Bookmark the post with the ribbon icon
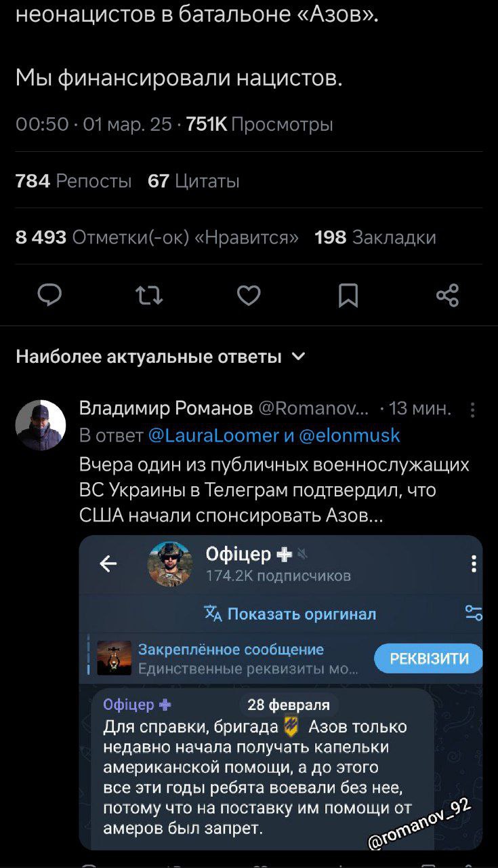 (348, 296)
